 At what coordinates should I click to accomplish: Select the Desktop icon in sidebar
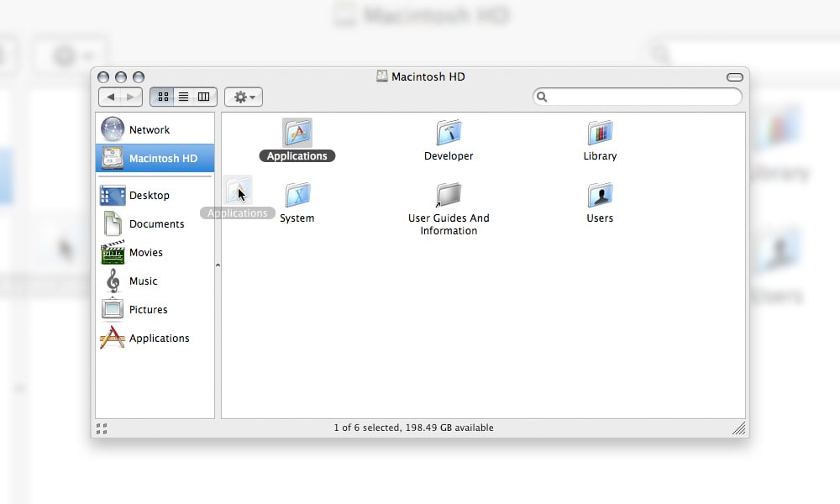tap(113, 196)
